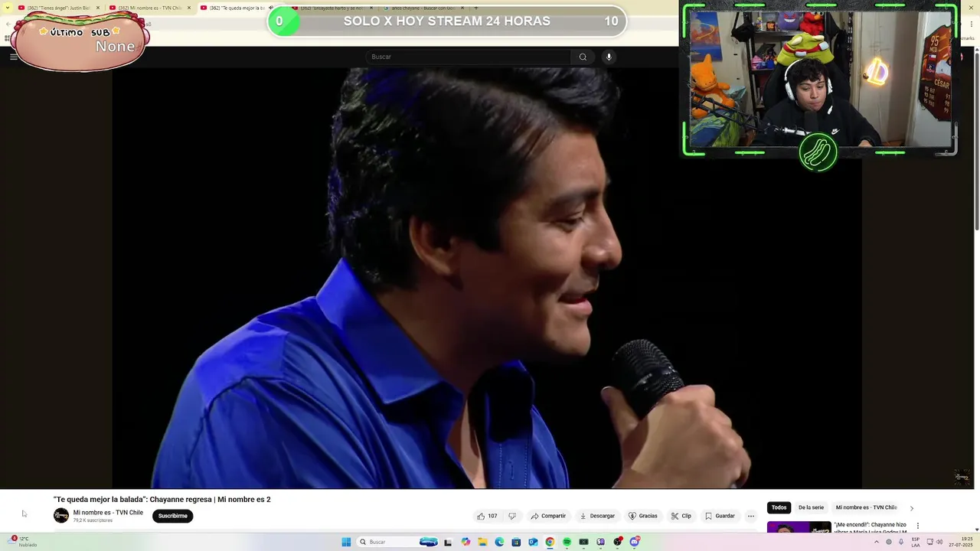Screen dimensions: 980x551
Task: Start voice search with microphone icon
Action: click(609, 57)
